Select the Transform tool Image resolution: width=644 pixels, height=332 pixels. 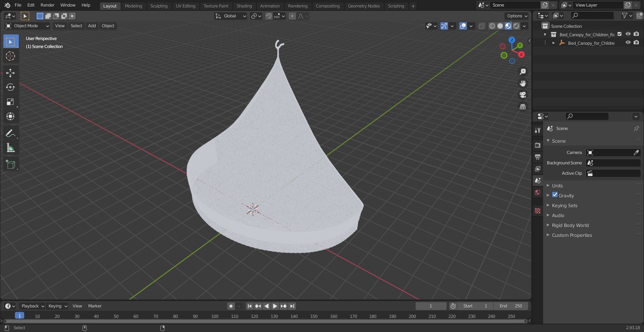pos(10,116)
